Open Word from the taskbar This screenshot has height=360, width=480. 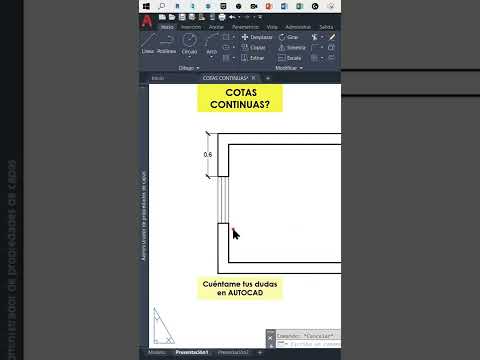click(x=284, y=6)
